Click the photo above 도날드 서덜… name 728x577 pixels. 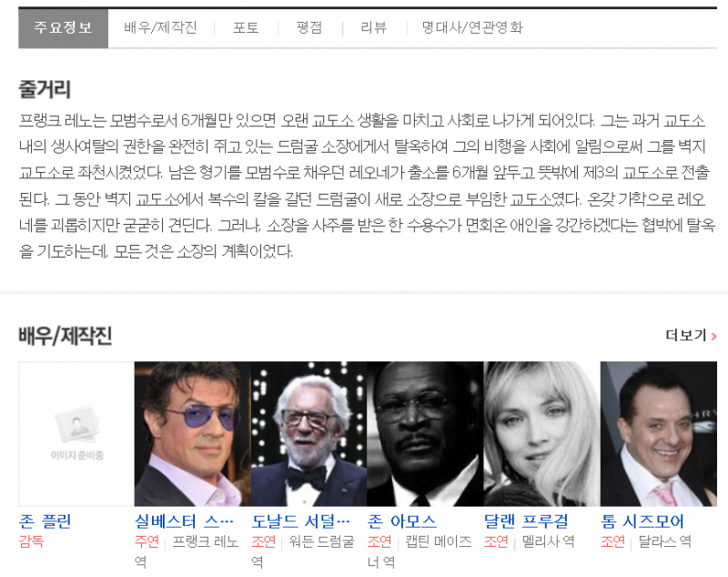308,433
